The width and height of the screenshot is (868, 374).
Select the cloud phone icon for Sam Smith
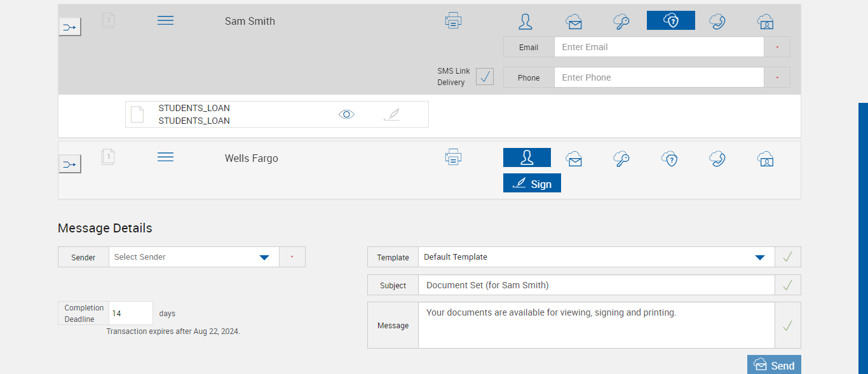coord(717,22)
